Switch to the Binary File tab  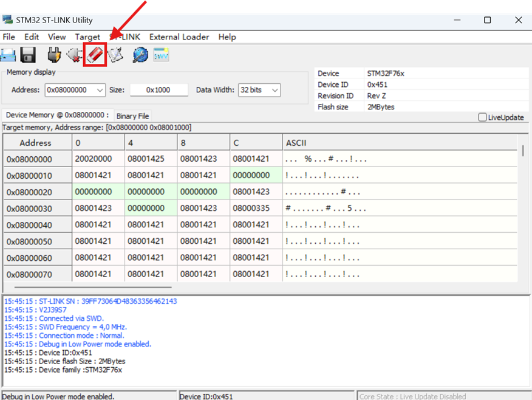tap(132, 116)
